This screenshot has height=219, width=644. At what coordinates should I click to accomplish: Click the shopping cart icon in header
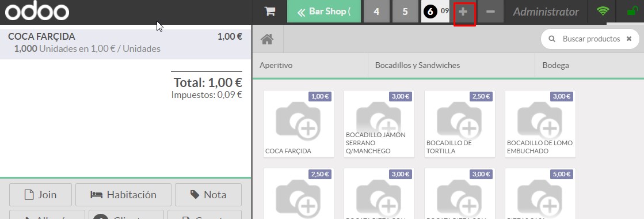point(270,12)
